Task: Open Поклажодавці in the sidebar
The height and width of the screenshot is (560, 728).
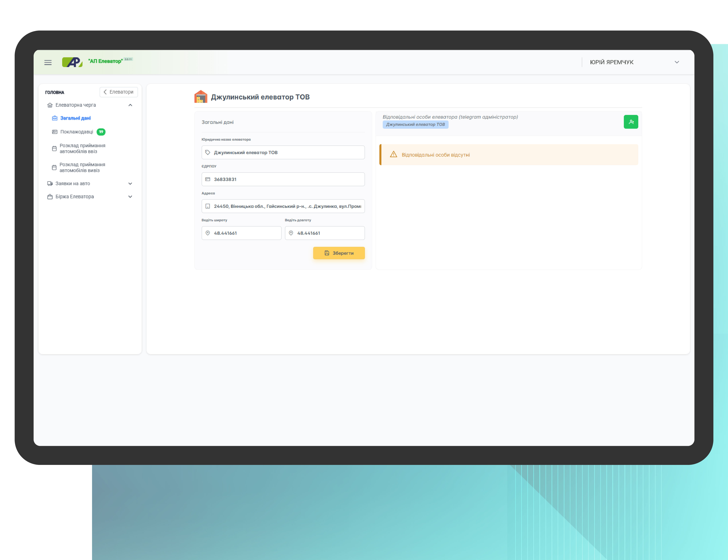Action: tap(77, 132)
